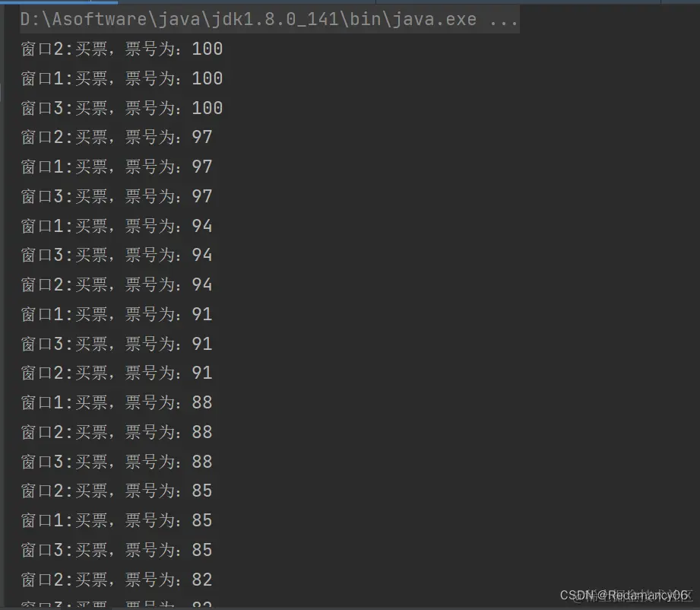Select row 窗口1 票号为 85
This screenshot has width=700, height=610.
point(116,520)
